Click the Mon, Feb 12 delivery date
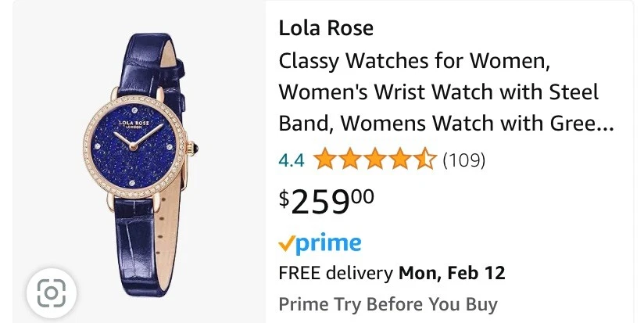 (452, 273)
